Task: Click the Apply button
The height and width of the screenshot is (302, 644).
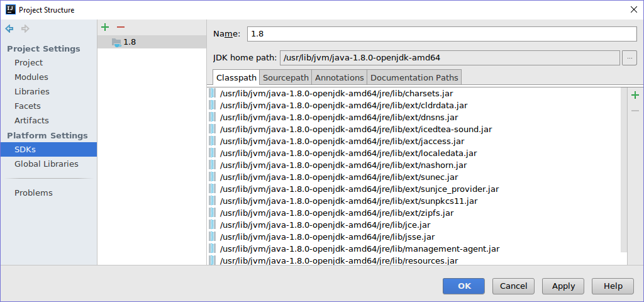Action: click(563, 286)
